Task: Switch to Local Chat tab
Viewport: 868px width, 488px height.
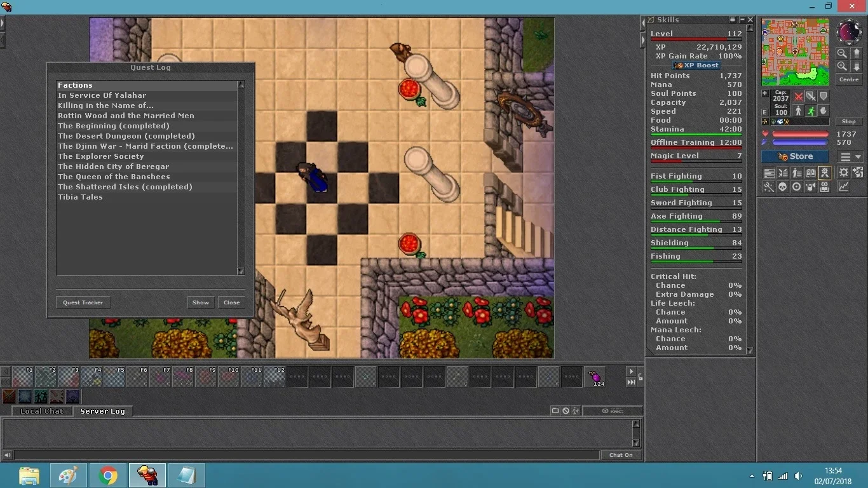Action: click(41, 411)
